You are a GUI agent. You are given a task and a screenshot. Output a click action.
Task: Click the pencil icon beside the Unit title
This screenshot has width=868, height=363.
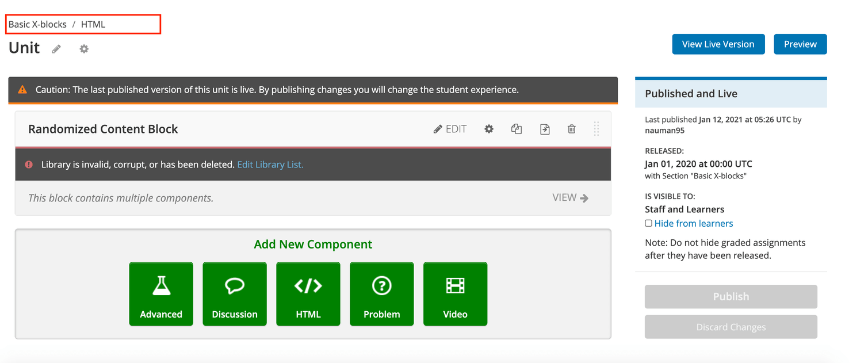pos(56,49)
